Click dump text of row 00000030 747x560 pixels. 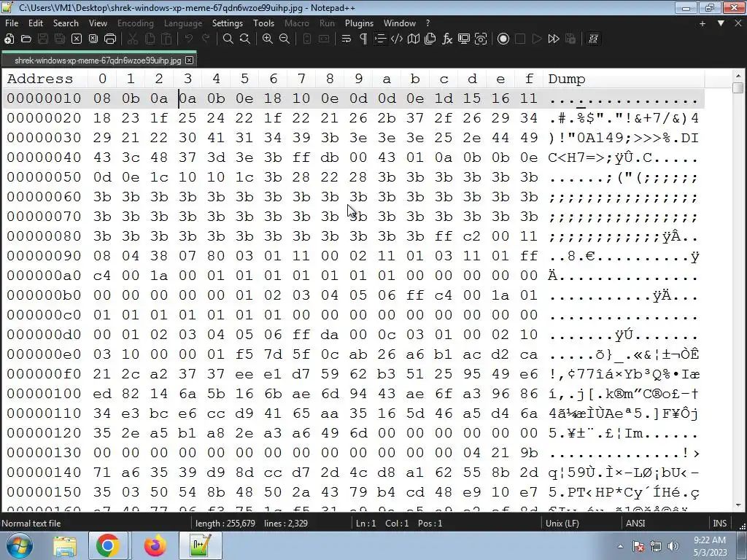tap(623, 138)
